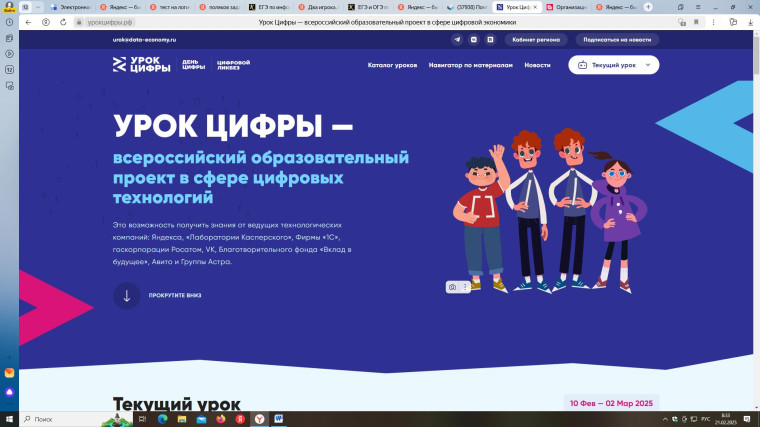This screenshot has width=760, height=427.
Task: Open the Mail app from the taskbar
Action: point(201,419)
